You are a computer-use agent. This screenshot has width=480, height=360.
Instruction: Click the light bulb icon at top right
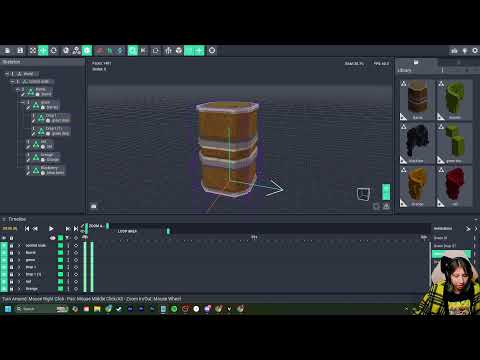point(465,51)
